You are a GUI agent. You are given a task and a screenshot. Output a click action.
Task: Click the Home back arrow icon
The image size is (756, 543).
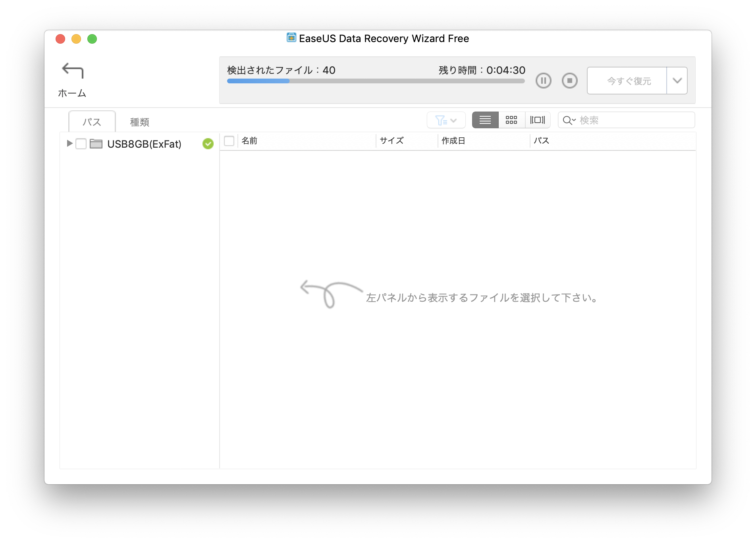point(72,71)
